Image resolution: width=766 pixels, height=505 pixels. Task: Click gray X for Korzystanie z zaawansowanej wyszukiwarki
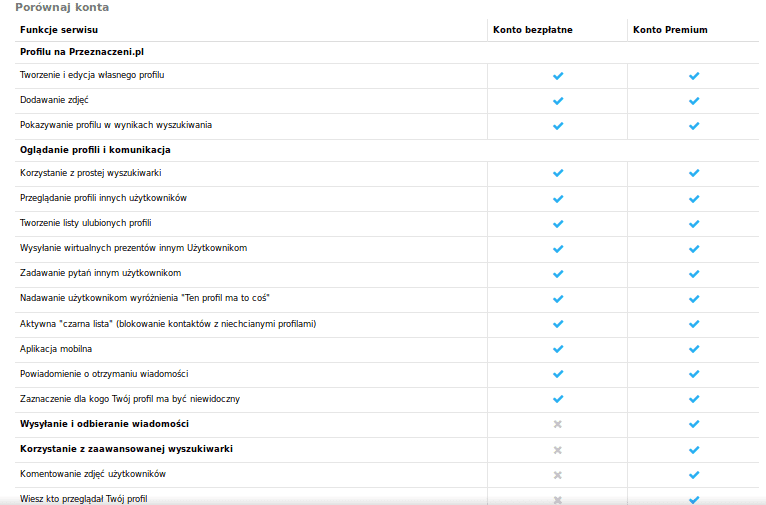pyautogui.click(x=558, y=449)
